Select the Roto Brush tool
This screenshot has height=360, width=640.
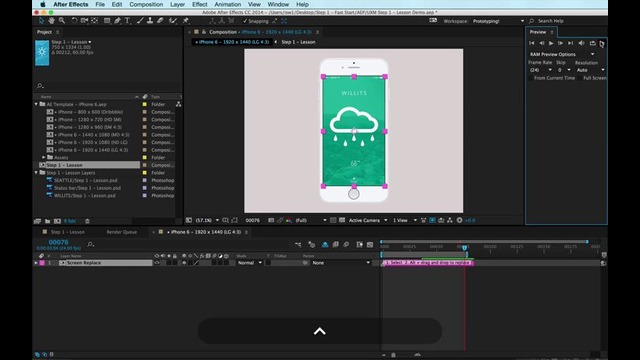click(x=173, y=21)
